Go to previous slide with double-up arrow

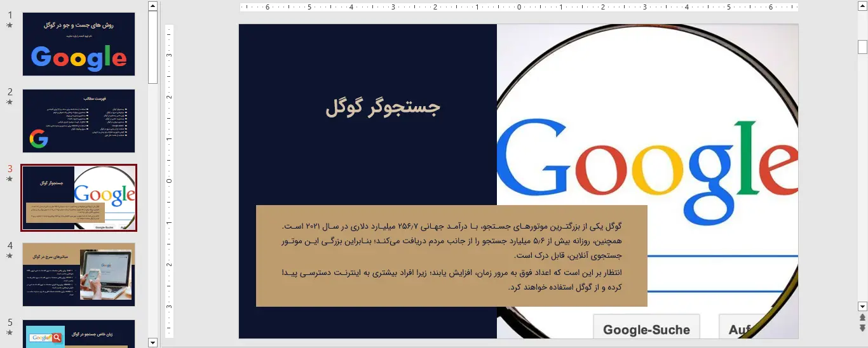862,317
